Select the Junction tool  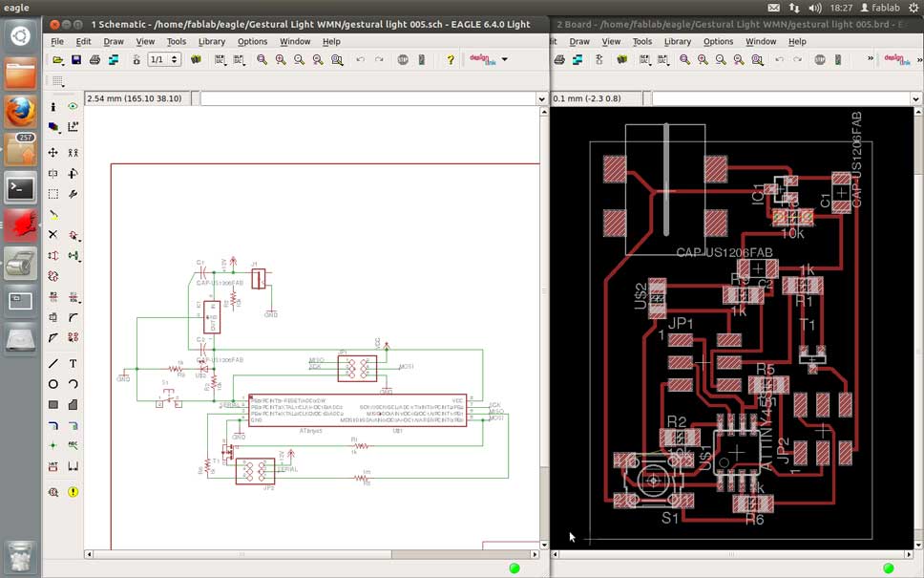point(53,445)
